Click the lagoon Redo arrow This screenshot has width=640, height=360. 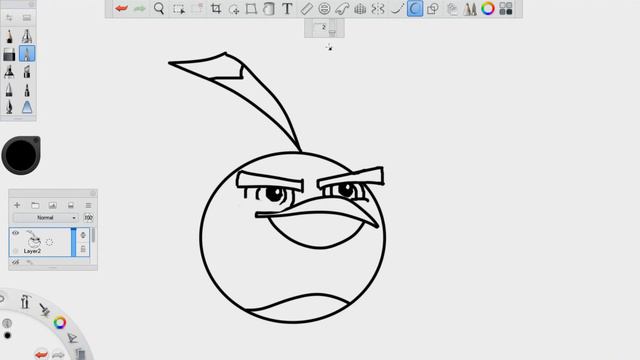tap(58, 355)
